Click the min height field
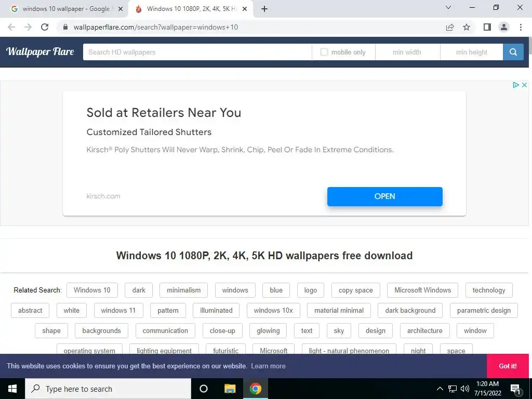532x399 pixels. (x=471, y=52)
